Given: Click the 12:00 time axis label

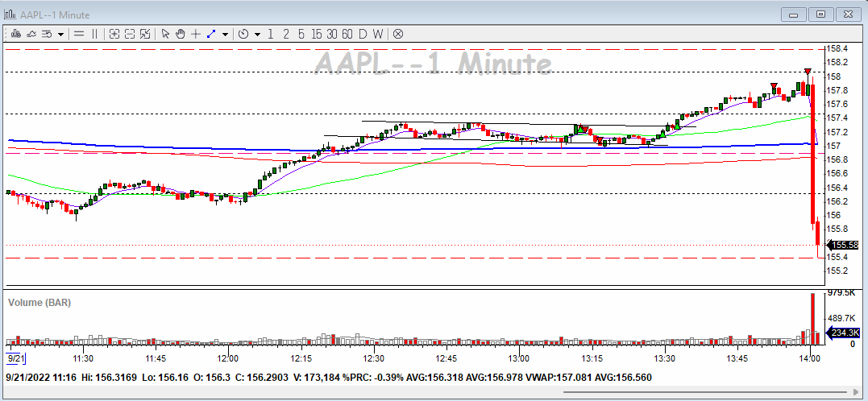Looking at the screenshot, I should (x=229, y=358).
